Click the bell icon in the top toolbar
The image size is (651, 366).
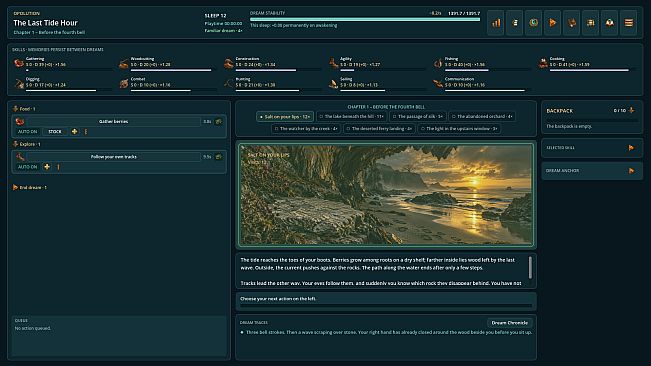coord(609,23)
